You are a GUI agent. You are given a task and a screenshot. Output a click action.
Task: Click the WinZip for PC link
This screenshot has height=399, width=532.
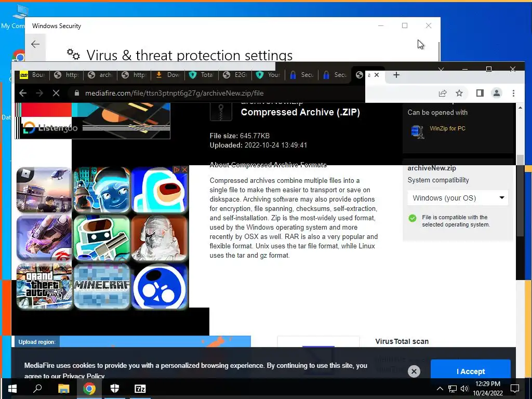pos(447,129)
